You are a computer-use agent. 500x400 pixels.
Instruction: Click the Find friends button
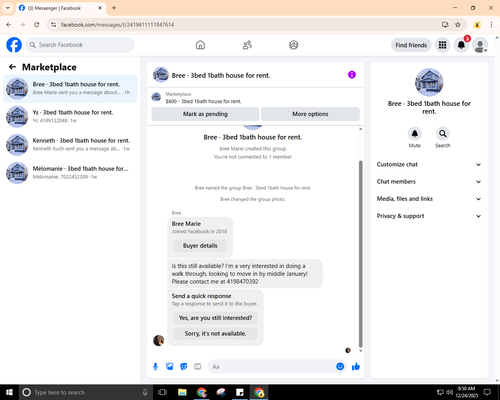click(411, 45)
